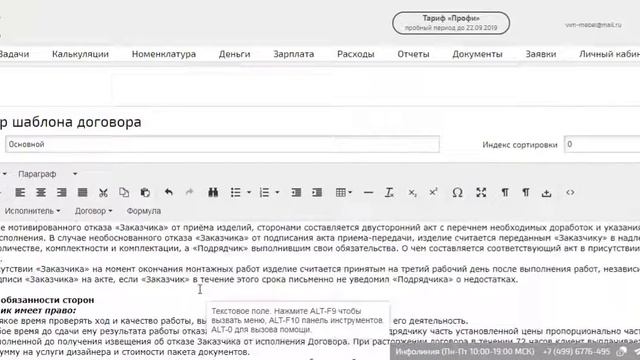Click italic line 'ик имеет право:'

click(38, 311)
